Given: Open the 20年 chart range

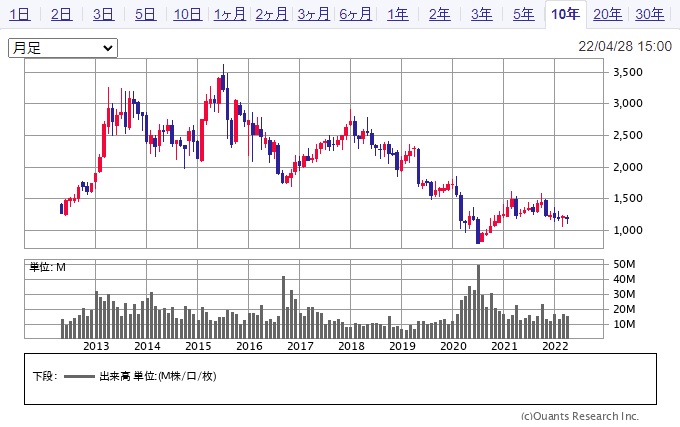Looking at the screenshot, I should 608,14.
